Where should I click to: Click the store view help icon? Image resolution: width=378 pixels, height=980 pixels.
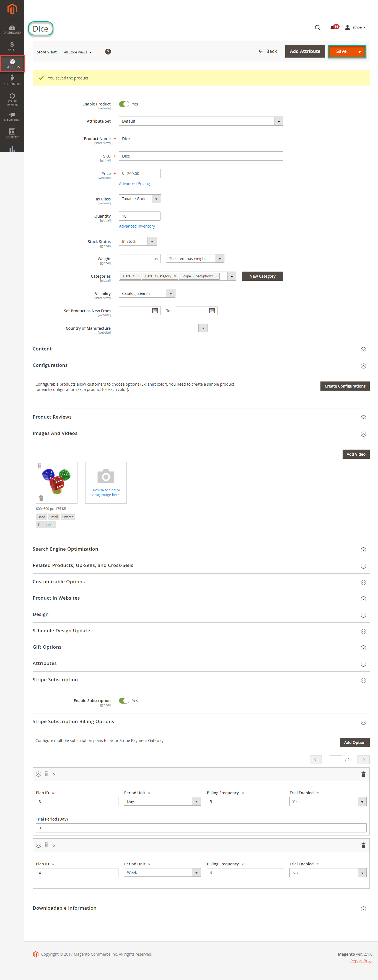click(108, 52)
